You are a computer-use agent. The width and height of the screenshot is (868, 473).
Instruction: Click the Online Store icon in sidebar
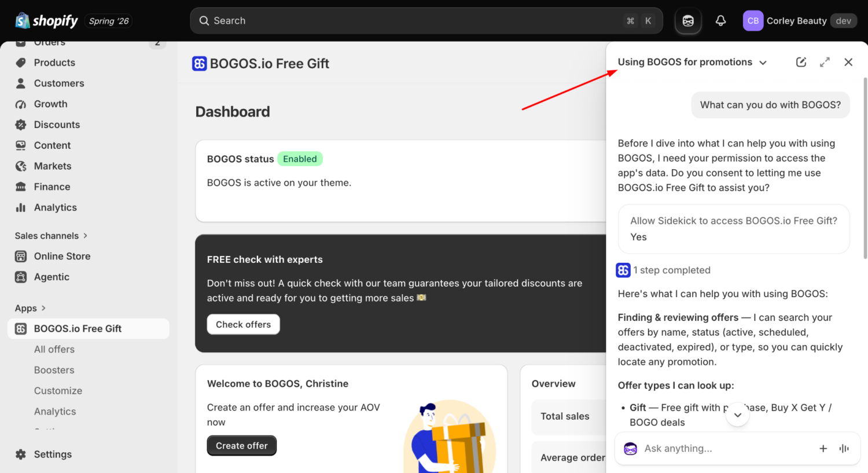pyautogui.click(x=21, y=256)
